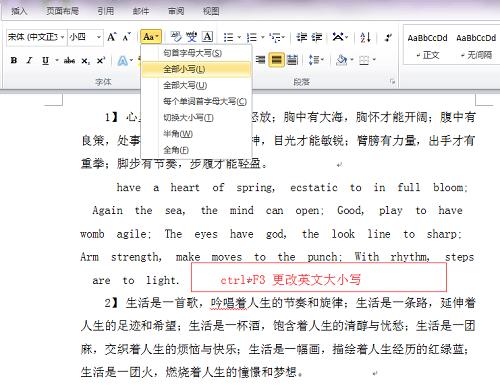Click the Multilevel List icon
The width and height of the screenshot is (500, 385).
[275, 37]
